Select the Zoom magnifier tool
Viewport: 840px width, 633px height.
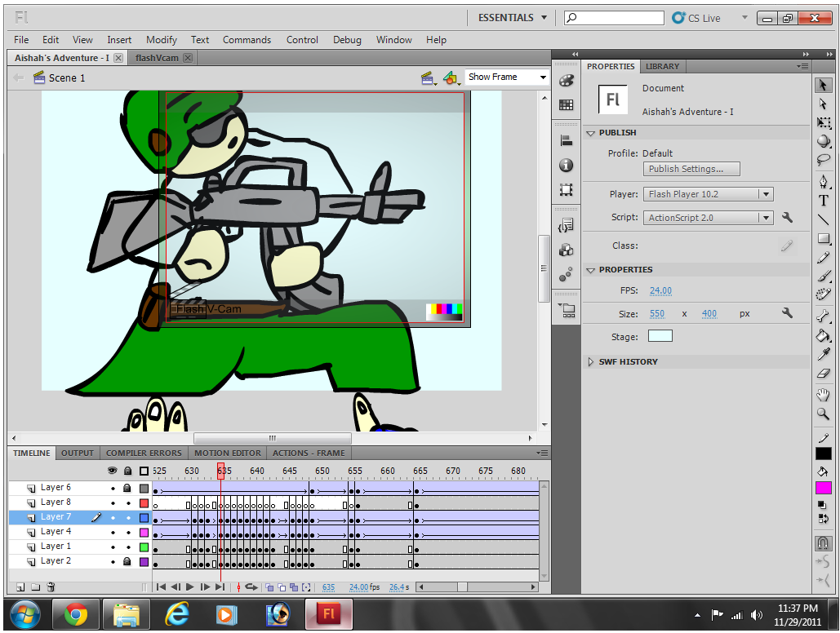click(x=824, y=414)
